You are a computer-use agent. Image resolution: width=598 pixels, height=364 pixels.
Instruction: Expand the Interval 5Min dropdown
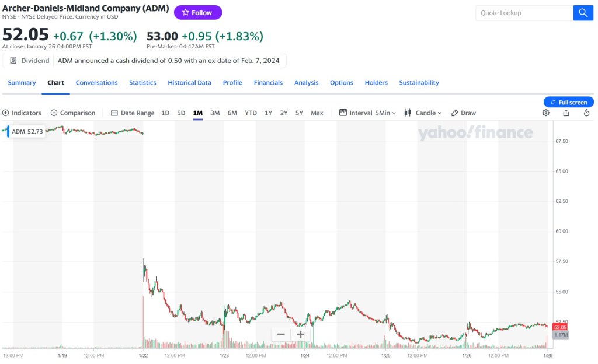point(368,113)
